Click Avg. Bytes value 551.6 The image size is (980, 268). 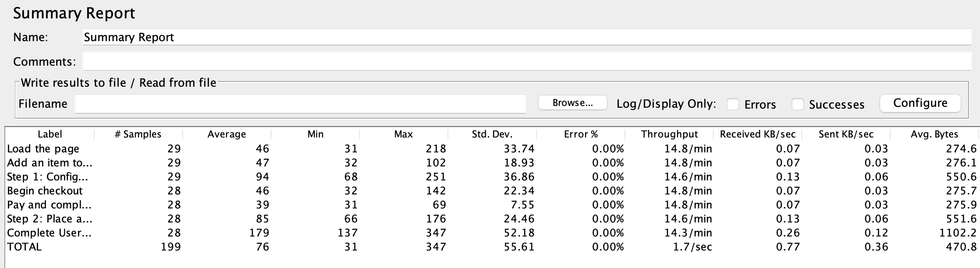961,219
